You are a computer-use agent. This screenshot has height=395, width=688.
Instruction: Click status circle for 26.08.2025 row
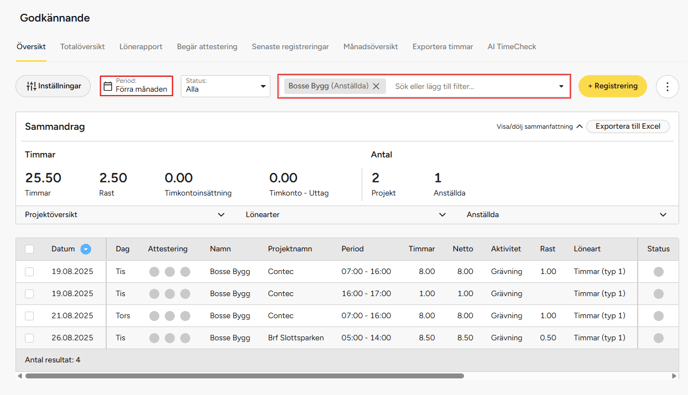[x=659, y=338]
